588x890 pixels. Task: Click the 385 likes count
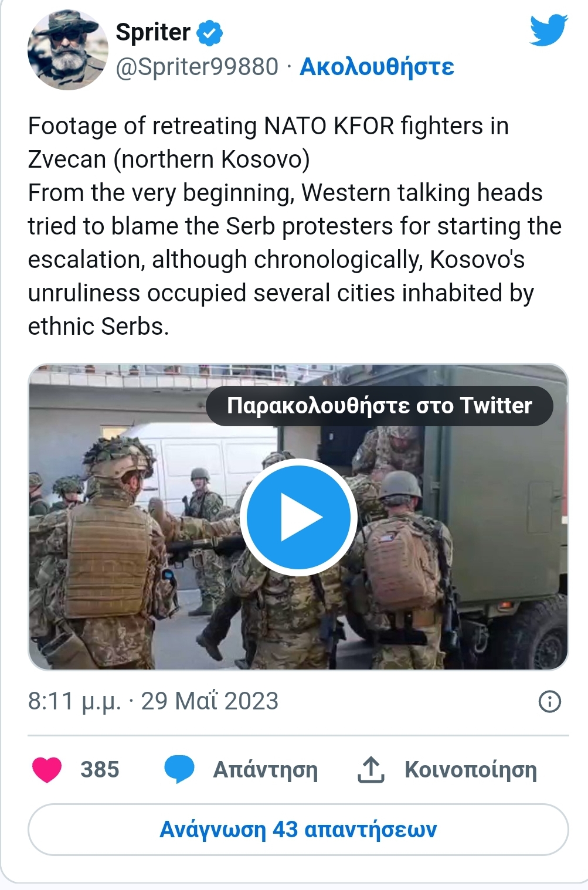point(100,770)
